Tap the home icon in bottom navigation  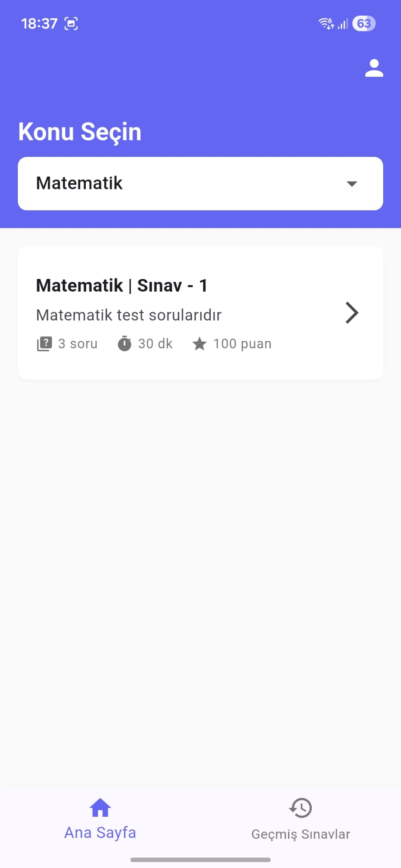click(100, 807)
